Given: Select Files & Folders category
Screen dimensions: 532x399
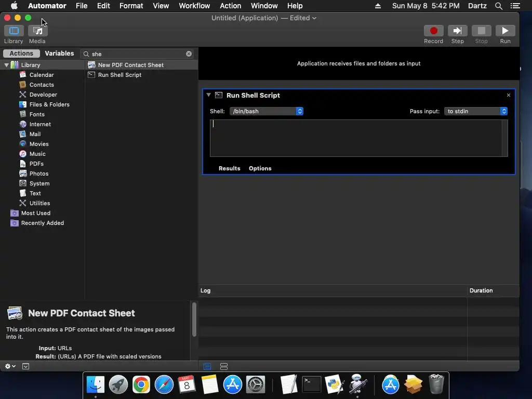Looking at the screenshot, I should click(49, 104).
